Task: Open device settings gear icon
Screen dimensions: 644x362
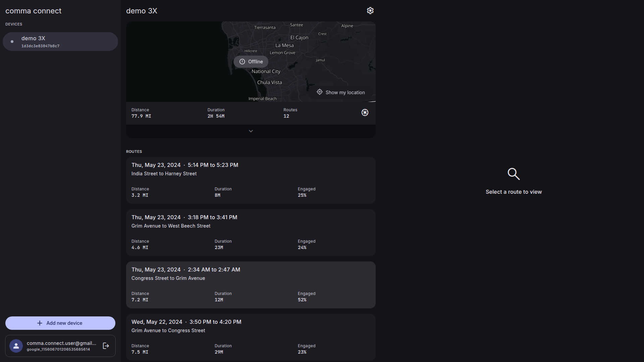Action: click(370, 11)
